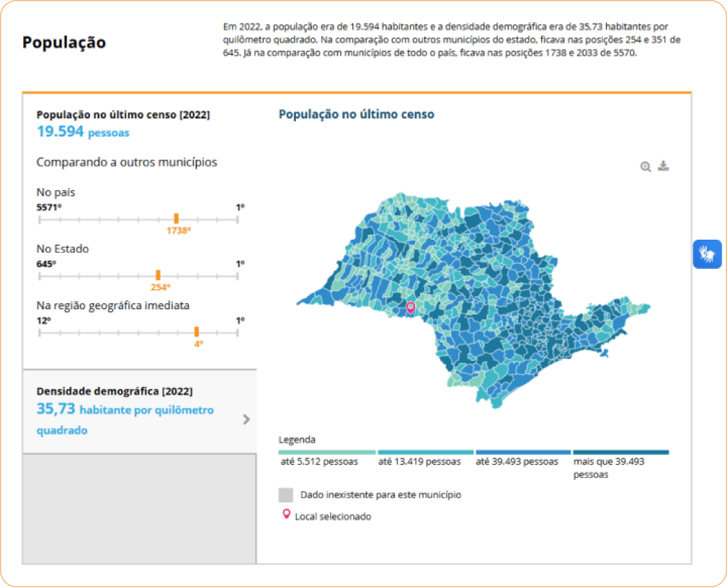Click the orange 254º marker on the Estado slider
727x588 pixels.
[x=159, y=273]
